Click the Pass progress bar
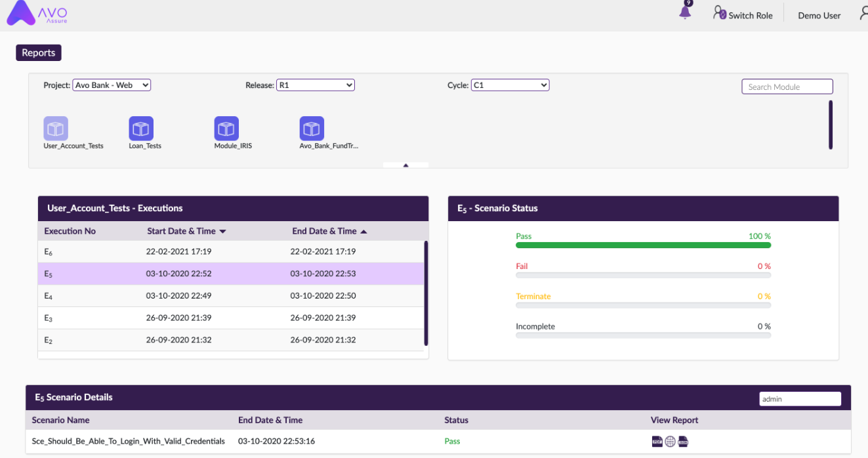The width and height of the screenshot is (868, 458). point(643,245)
